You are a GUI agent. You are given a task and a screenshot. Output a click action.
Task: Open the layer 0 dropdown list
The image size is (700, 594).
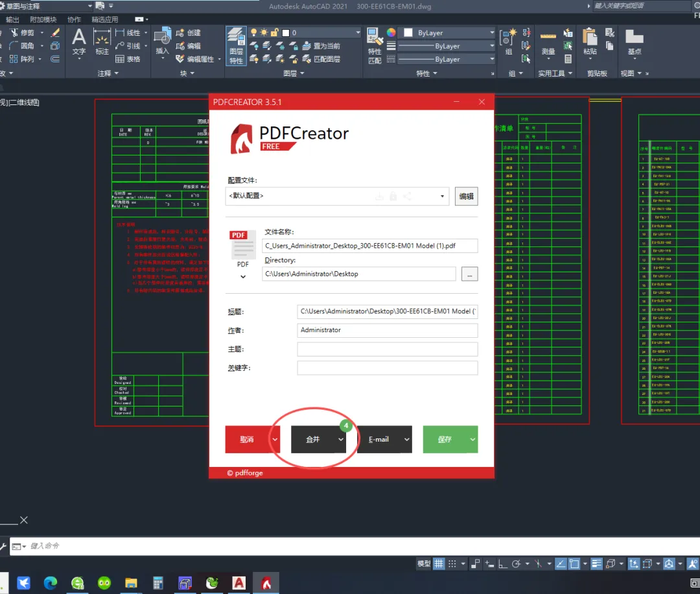click(358, 32)
